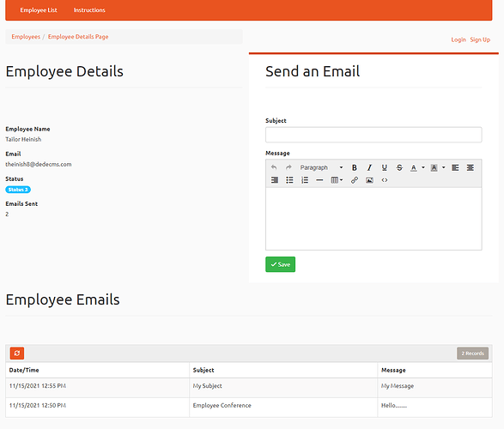Insert a bulleted list
Screen dimensions: 504x429
[x=289, y=180]
